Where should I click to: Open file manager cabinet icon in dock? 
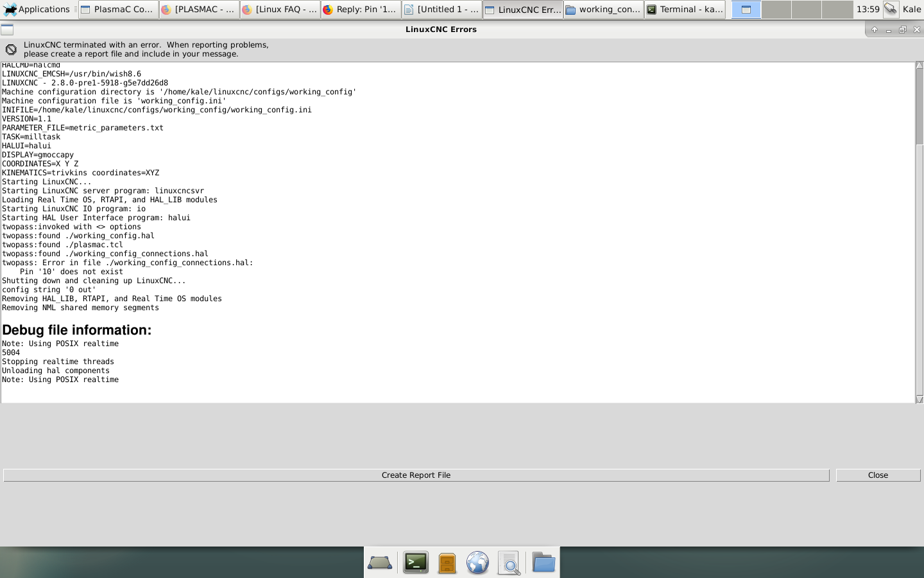447,563
